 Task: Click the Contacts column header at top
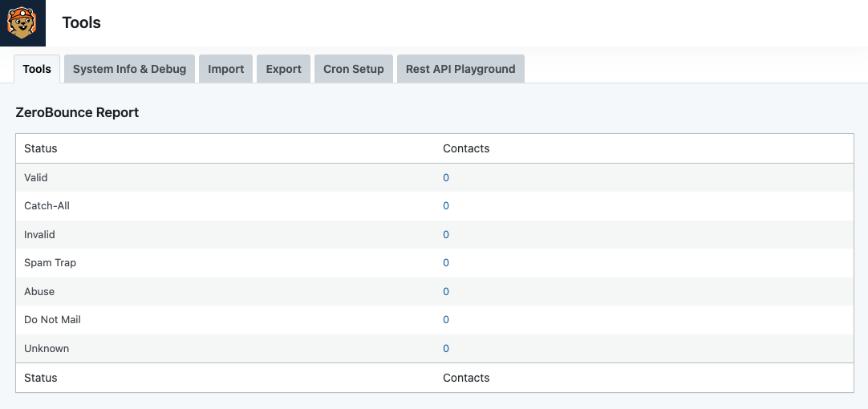(x=466, y=148)
